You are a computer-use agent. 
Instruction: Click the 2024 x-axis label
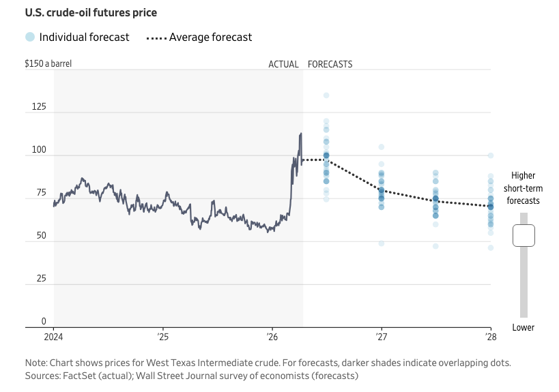[53, 336]
